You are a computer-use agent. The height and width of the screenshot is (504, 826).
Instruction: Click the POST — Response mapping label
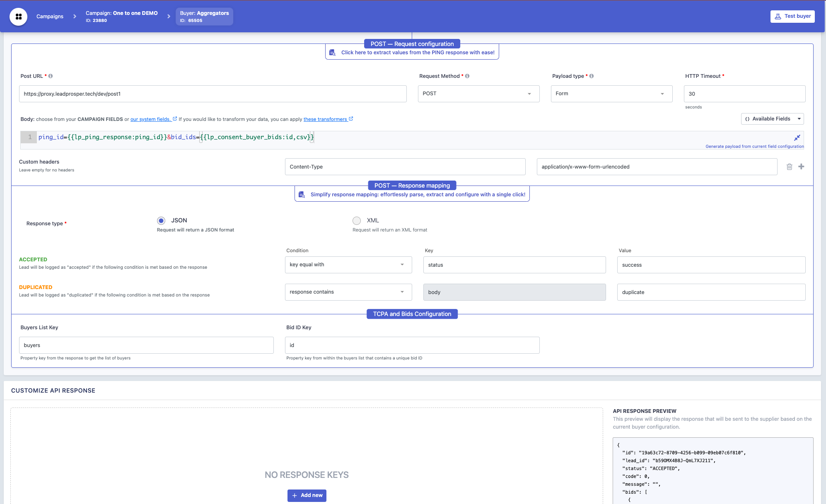[x=412, y=186]
